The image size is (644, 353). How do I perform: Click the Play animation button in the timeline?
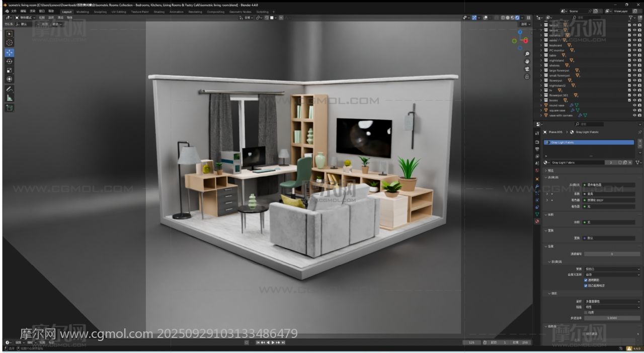click(x=273, y=342)
